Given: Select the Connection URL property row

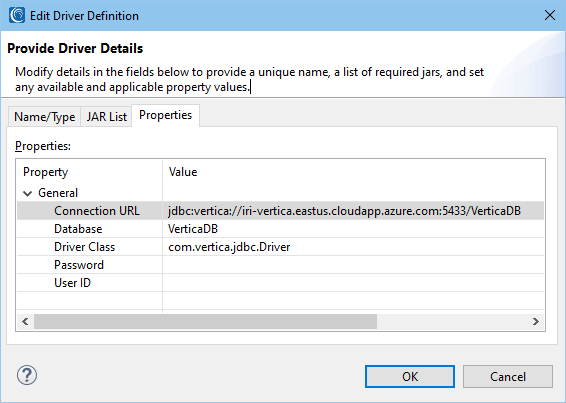Looking at the screenshot, I should (x=280, y=211).
